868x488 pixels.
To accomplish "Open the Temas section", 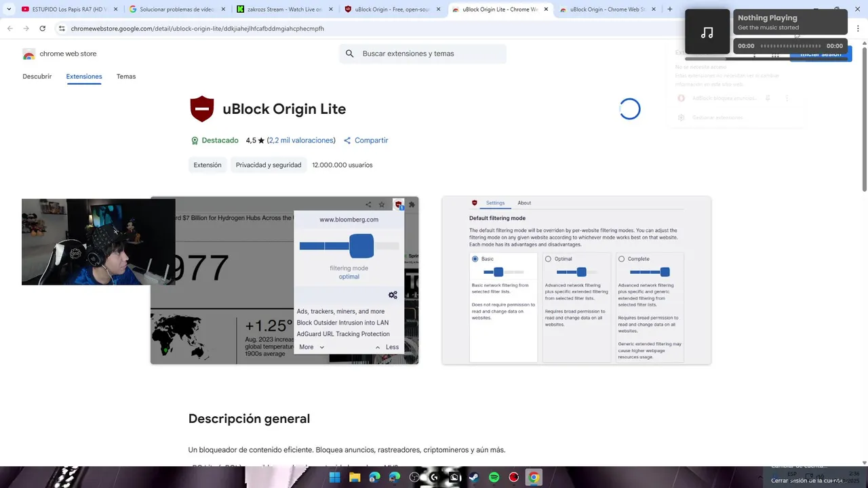I will [126, 77].
